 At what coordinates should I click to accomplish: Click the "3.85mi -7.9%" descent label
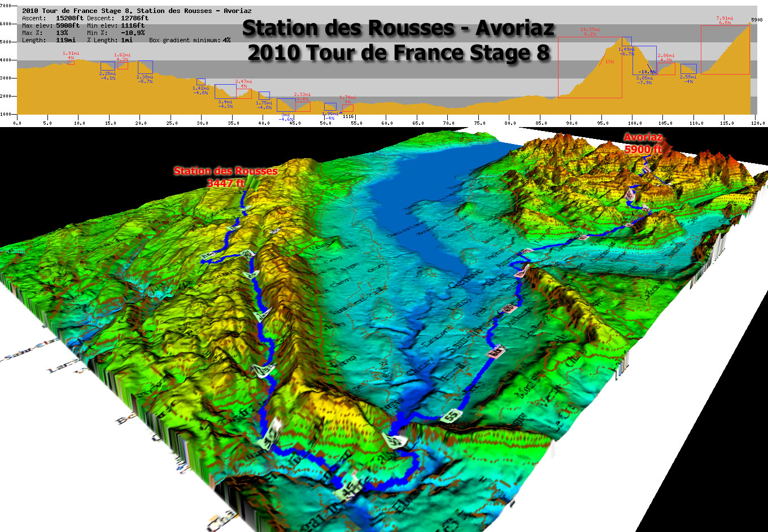[644, 80]
